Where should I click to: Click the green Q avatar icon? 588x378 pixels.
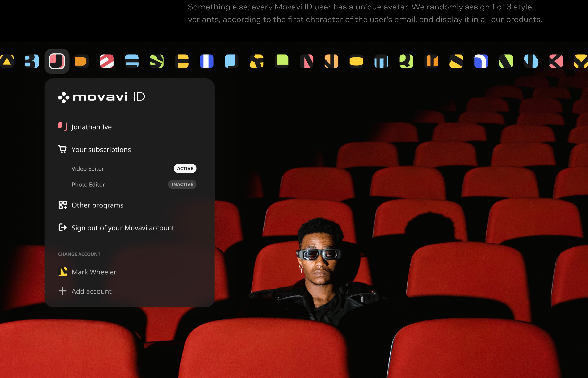(406, 61)
